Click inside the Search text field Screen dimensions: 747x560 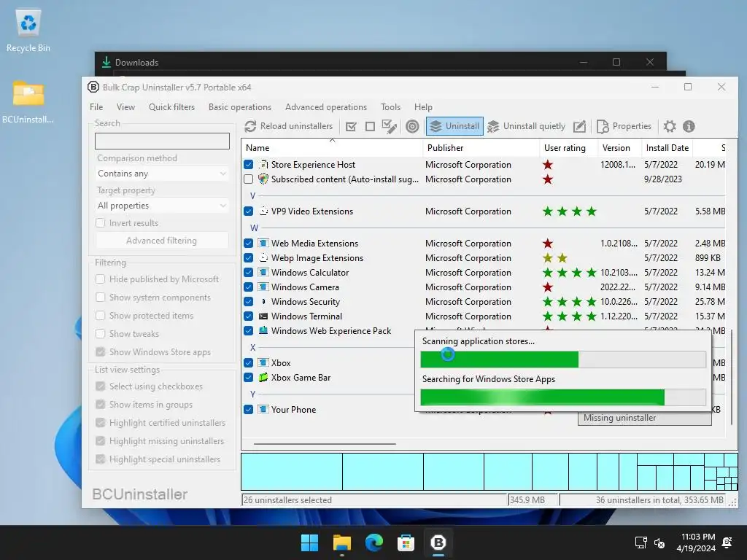pos(162,141)
